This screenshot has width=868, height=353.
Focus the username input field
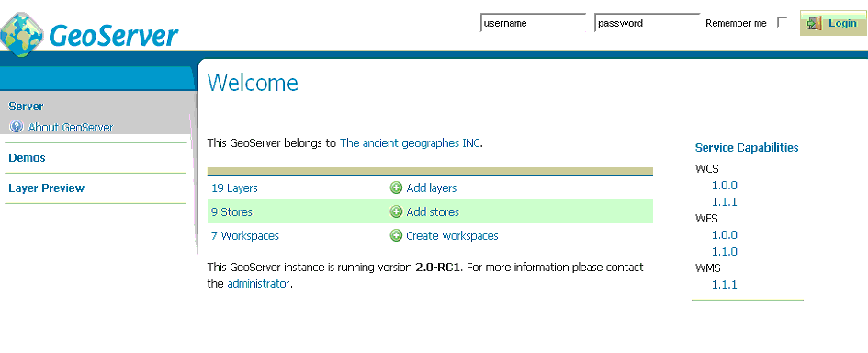click(533, 23)
